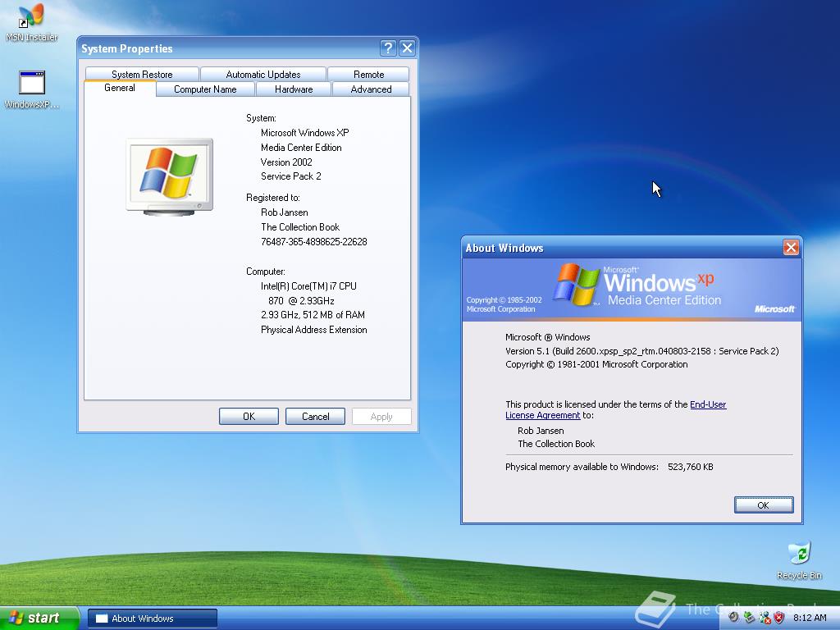The image size is (840, 630).
Task: Click OK in System Properties
Action: point(249,416)
